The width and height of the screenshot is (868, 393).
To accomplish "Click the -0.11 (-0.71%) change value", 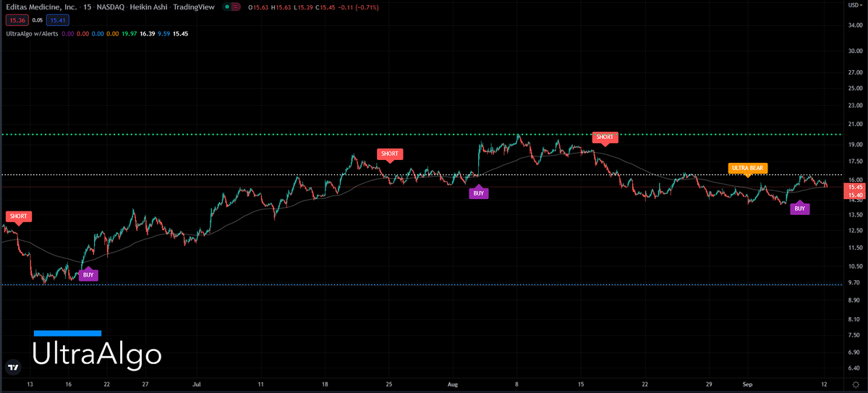I will [x=358, y=7].
